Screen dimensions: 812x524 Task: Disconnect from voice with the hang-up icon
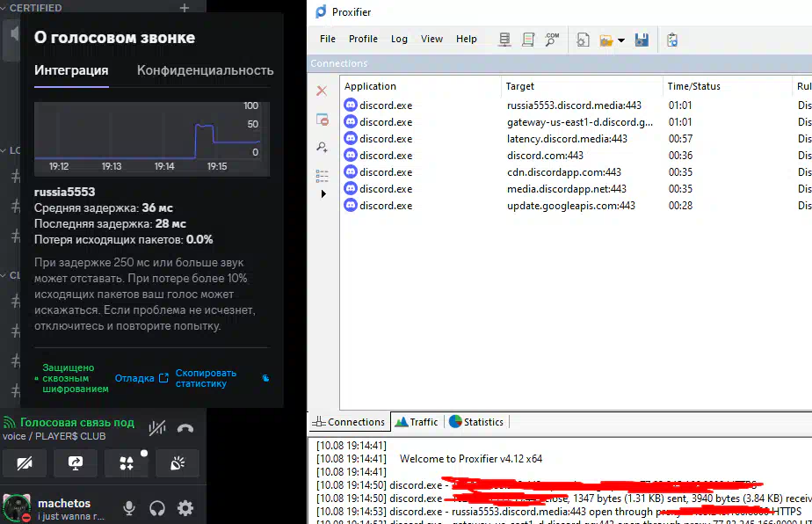pos(185,428)
